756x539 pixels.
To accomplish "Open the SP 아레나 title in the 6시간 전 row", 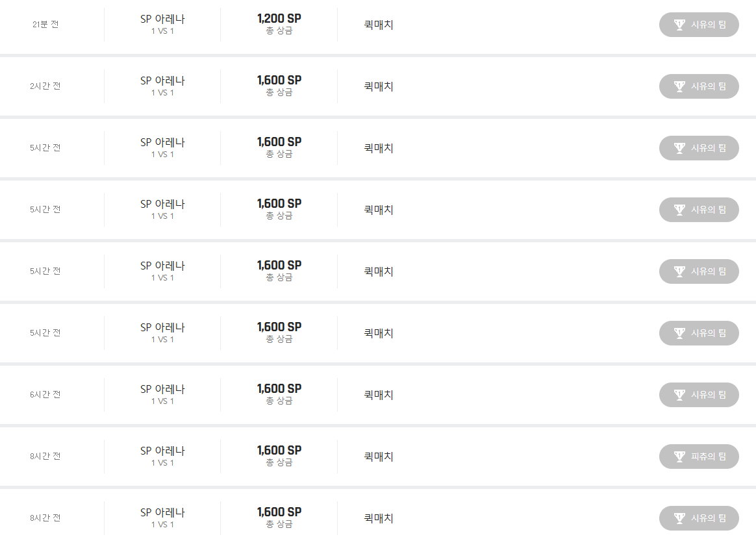I will 162,390.
